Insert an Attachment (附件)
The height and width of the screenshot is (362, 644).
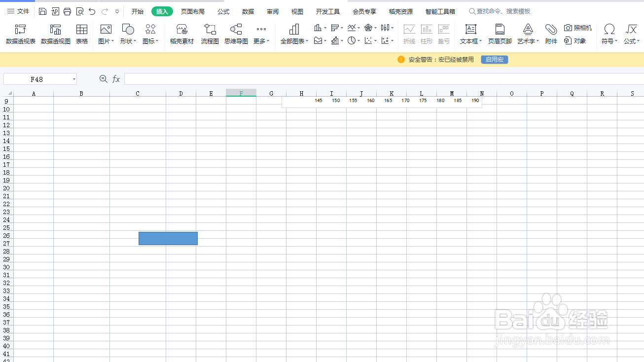(551, 35)
